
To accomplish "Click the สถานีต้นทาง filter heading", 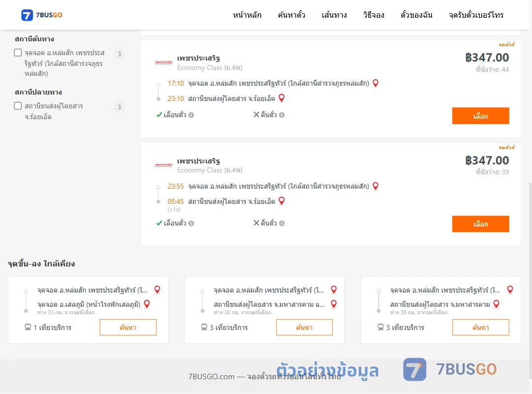I will 34,39.
